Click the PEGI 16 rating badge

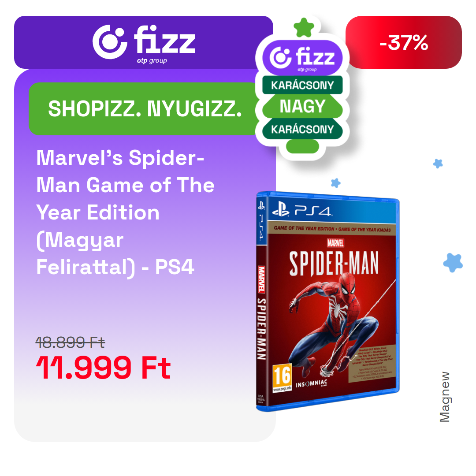282,377
